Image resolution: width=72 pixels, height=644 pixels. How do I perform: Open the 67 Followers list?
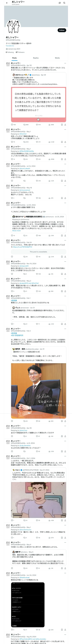click(20, 52)
